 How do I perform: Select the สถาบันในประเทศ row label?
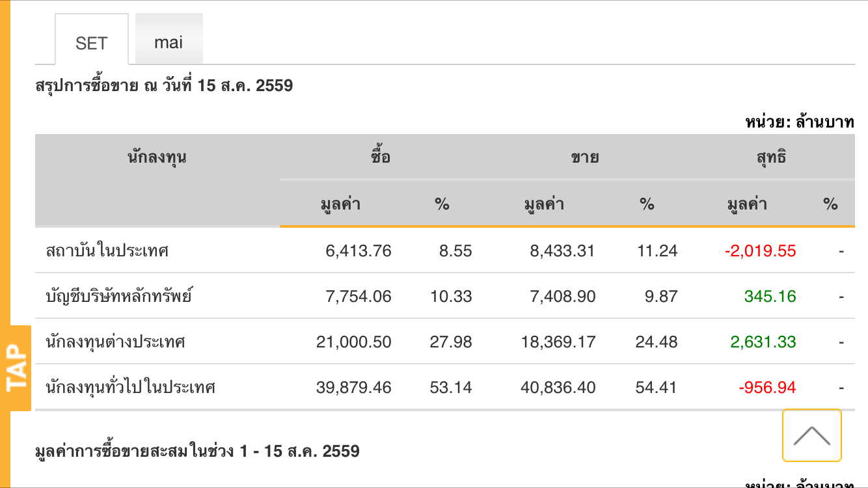tap(107, 251)
